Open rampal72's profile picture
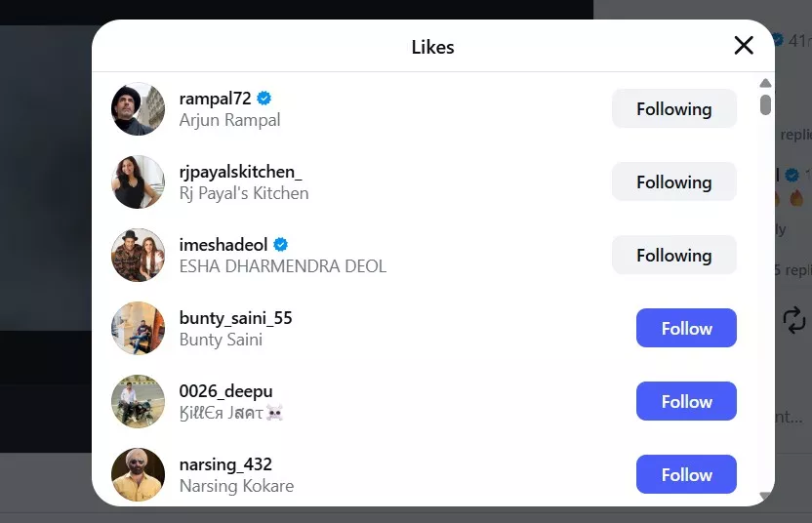Screen dimensions: 812x523 [138, 109]
